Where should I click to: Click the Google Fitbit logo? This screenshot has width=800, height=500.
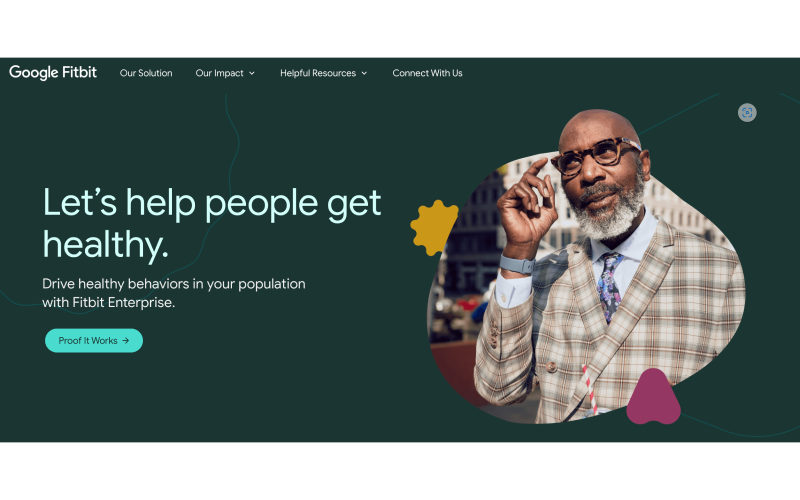tap(53, 72)
